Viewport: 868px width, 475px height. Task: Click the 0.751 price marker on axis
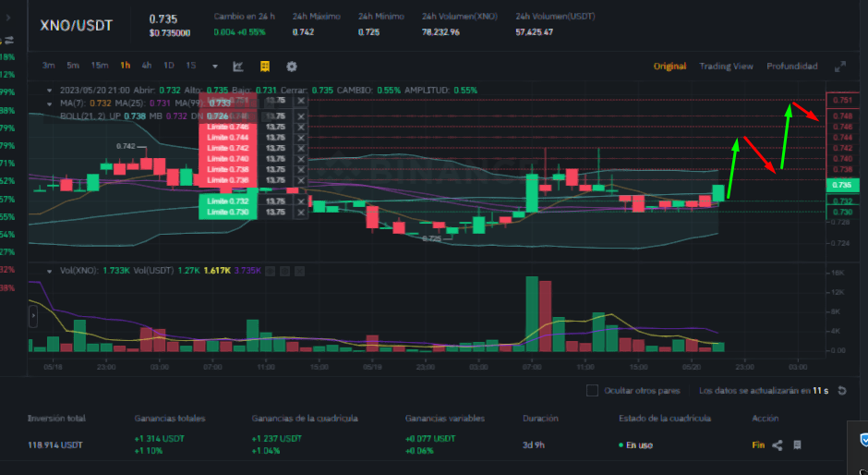coord(842,101)
